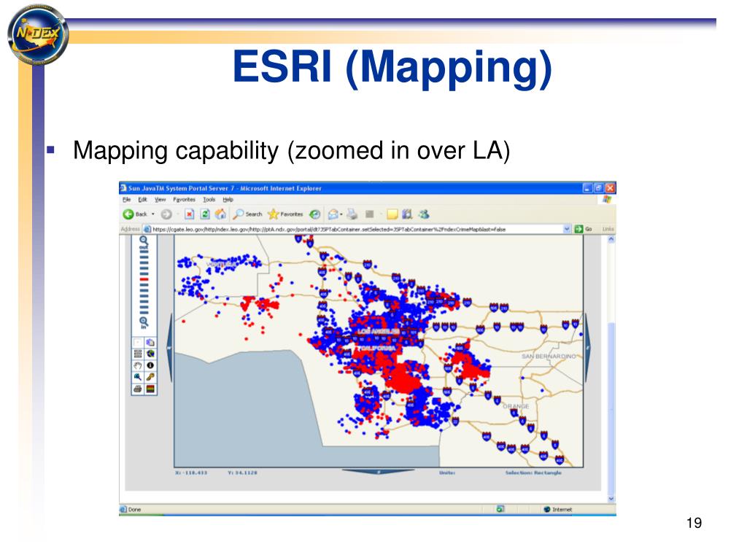Expand the address bar dropdown

click(x=567, y=229)
